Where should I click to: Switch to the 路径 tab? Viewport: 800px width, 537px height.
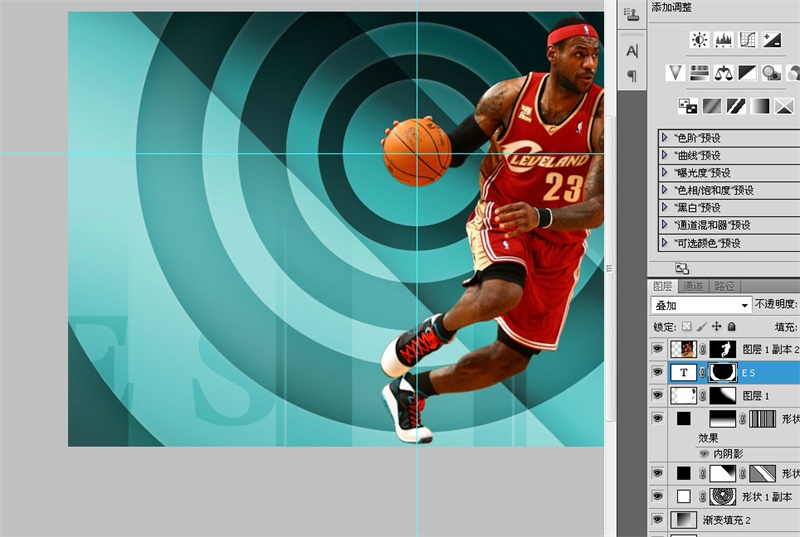click(x=725, y=287)
